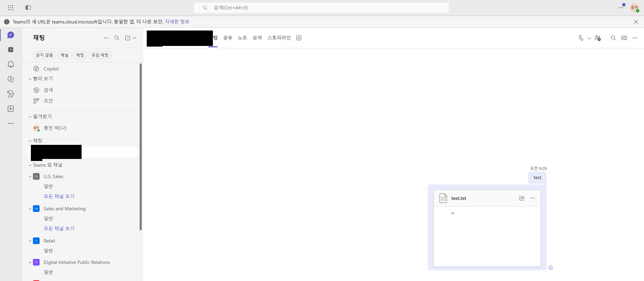Collapse the 빨리 보기 section

pyautogui.click(x=30, y=79)
